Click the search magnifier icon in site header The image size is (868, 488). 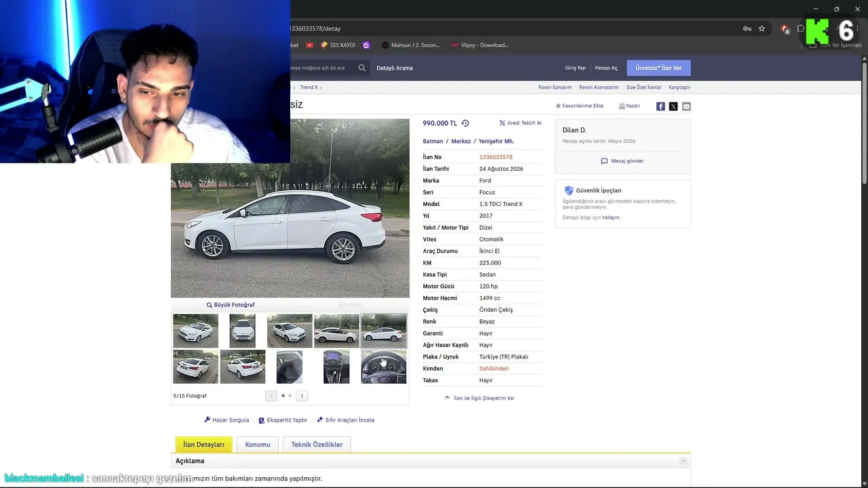pyautogui.click(x=362, y=68)
